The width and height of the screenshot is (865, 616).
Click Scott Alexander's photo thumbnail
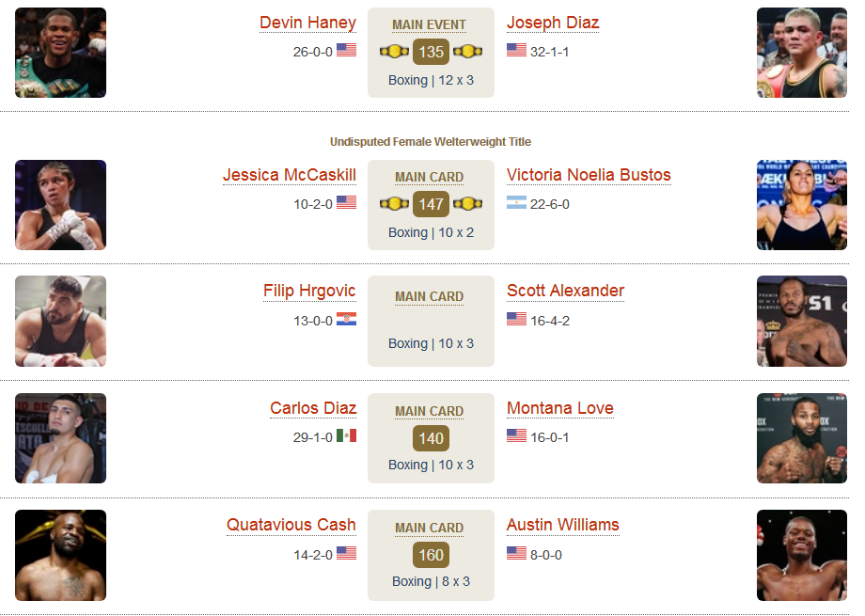pos(802,322)
